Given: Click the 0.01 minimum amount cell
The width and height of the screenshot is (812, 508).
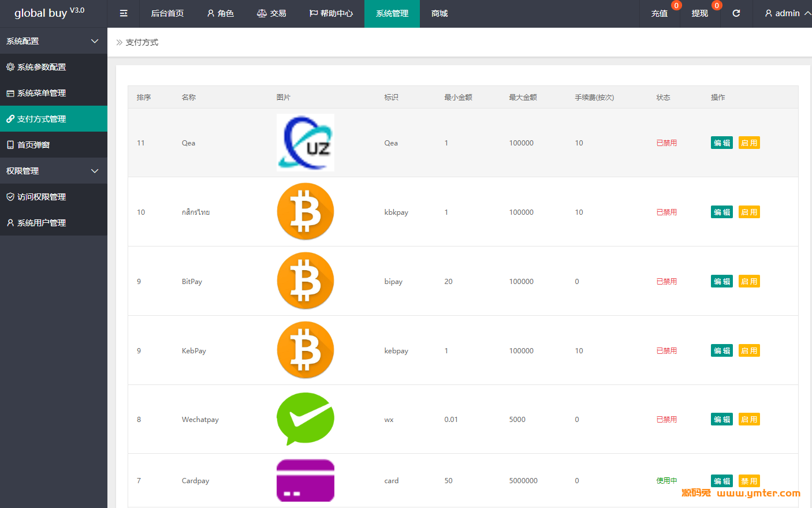Looking at the screenshot, I should (x=451, y=419).
